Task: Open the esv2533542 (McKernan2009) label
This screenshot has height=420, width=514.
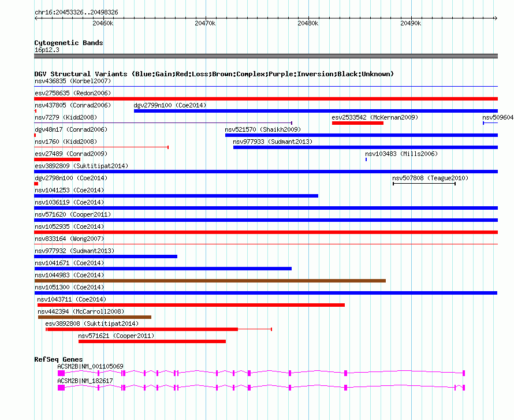Action: (375, 117)
